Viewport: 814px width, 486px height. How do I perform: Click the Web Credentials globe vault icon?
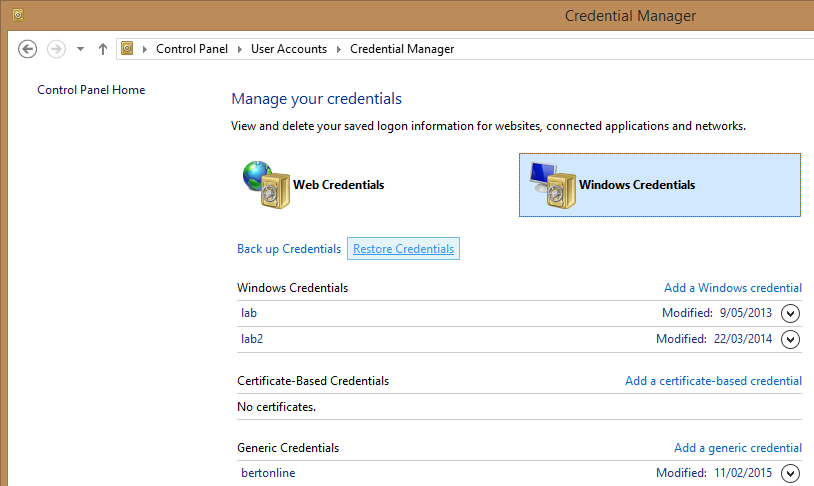click(x=264, y=184)
